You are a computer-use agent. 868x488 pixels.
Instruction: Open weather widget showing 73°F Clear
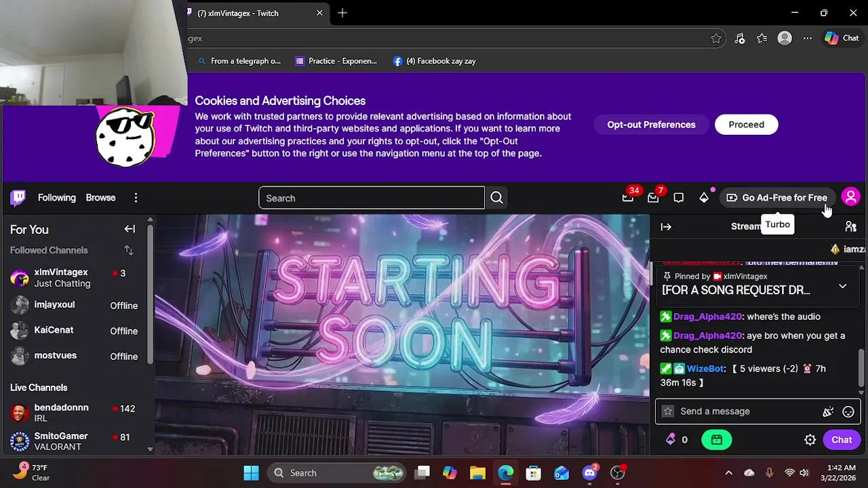point(33,472)
